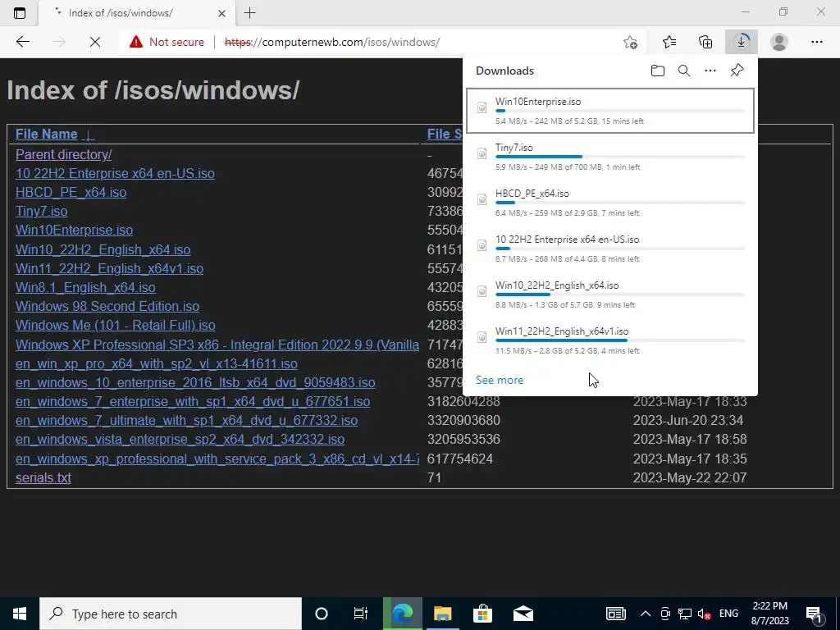Click the muted volume tray icon
This screenshot has height=630, width=840.
[x=704, y=614]
